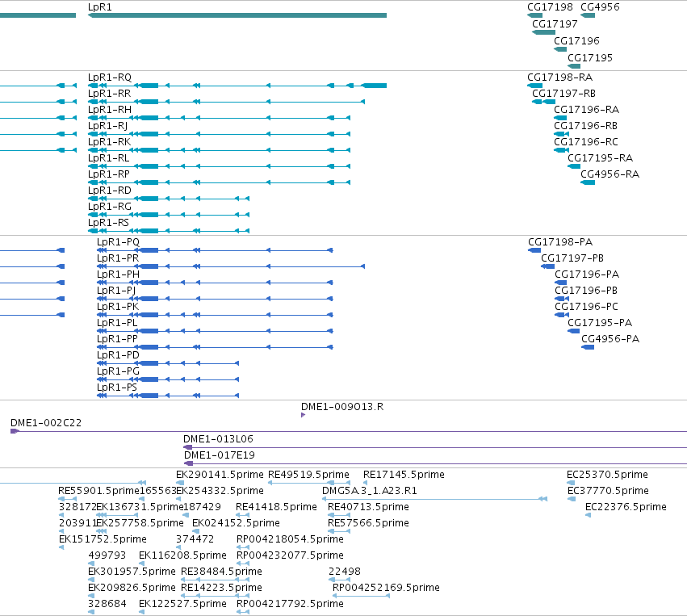Image resolution: width=687 pixels, height=616 pixels.
Task: Open the RE41418.5prime EST label
Action: (276, 507)
